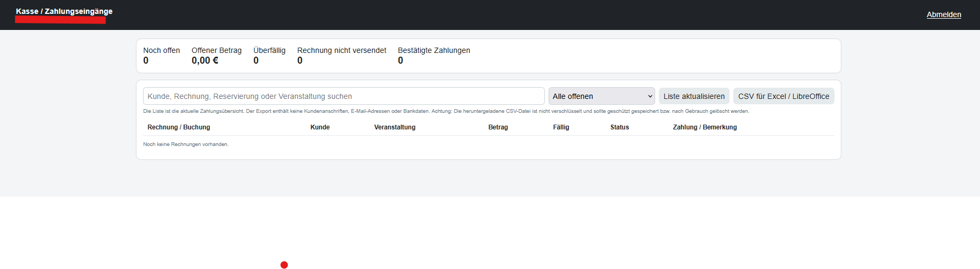Image resolution: width=980 pixels, height=269 pixels.
Task: Click the CSV export warning note text
Action: [446, 111]
